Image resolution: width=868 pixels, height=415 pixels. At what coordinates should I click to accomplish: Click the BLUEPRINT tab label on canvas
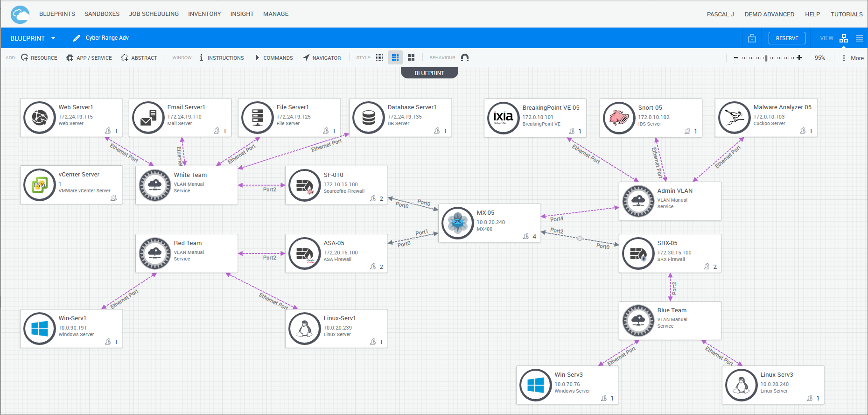point(429,73)
